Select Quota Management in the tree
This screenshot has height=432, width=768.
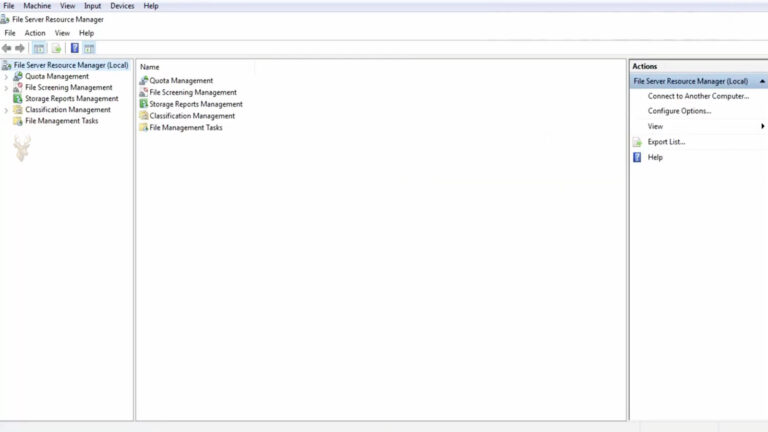[x=57, y=76]
